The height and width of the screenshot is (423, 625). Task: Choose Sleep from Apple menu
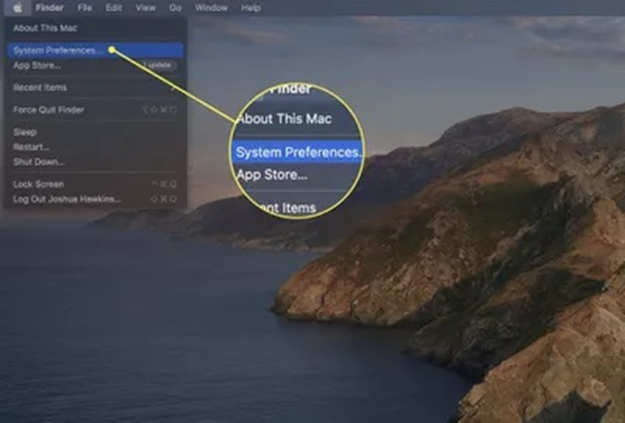(x=95, y=132)
